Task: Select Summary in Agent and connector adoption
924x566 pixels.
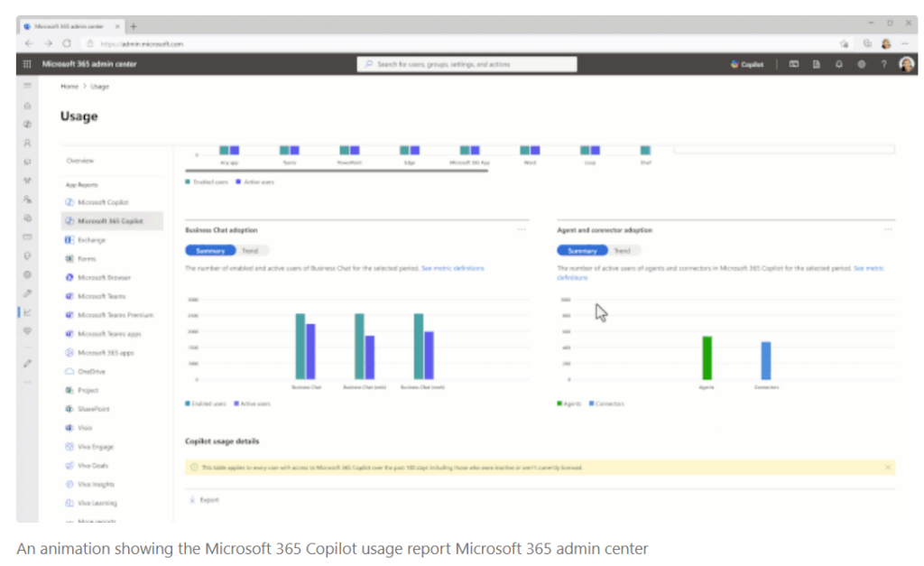Action: click(582, 251)
